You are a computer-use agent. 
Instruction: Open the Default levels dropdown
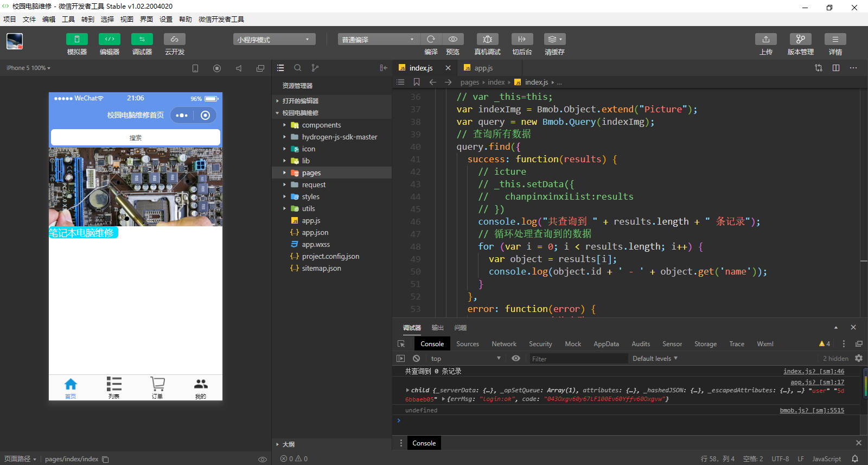655,359
